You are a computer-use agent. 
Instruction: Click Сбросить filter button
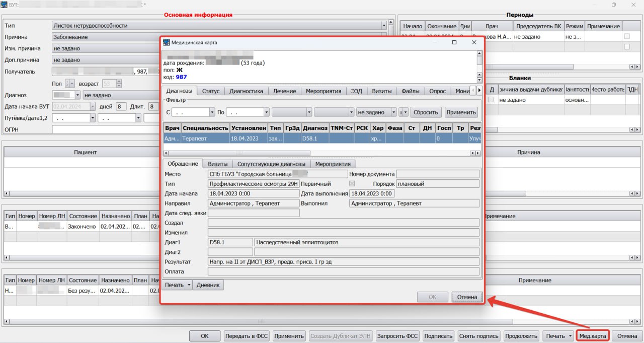tap(426, 112)
